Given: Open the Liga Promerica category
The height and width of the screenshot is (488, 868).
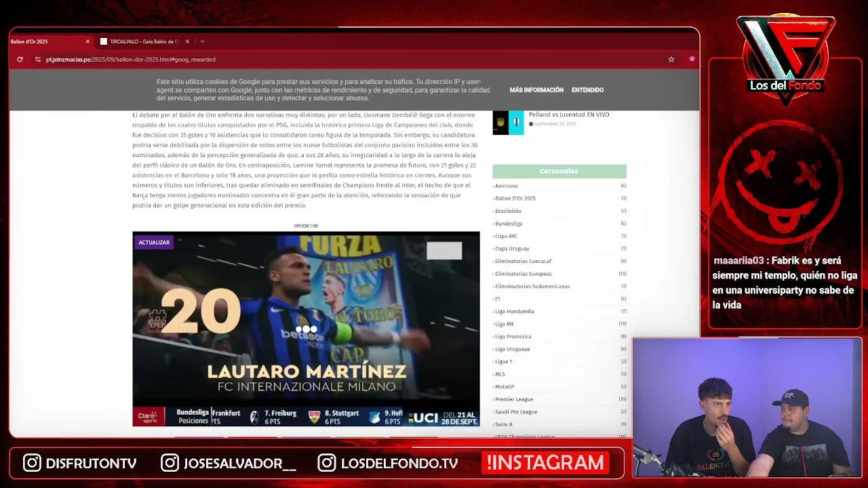Looking at the screenshot, I should pos(513,336).
